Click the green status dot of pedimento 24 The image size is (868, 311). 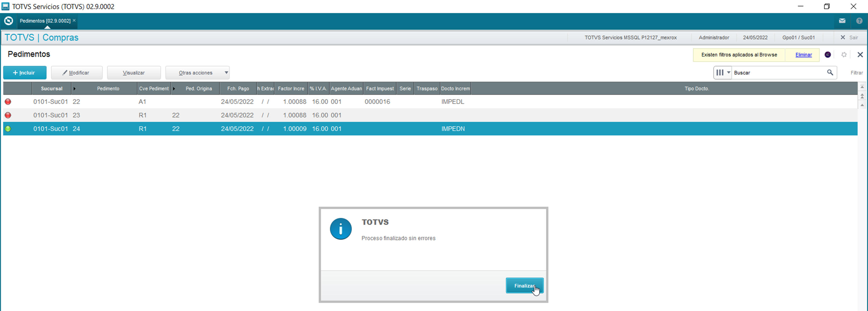coord(8,129)
